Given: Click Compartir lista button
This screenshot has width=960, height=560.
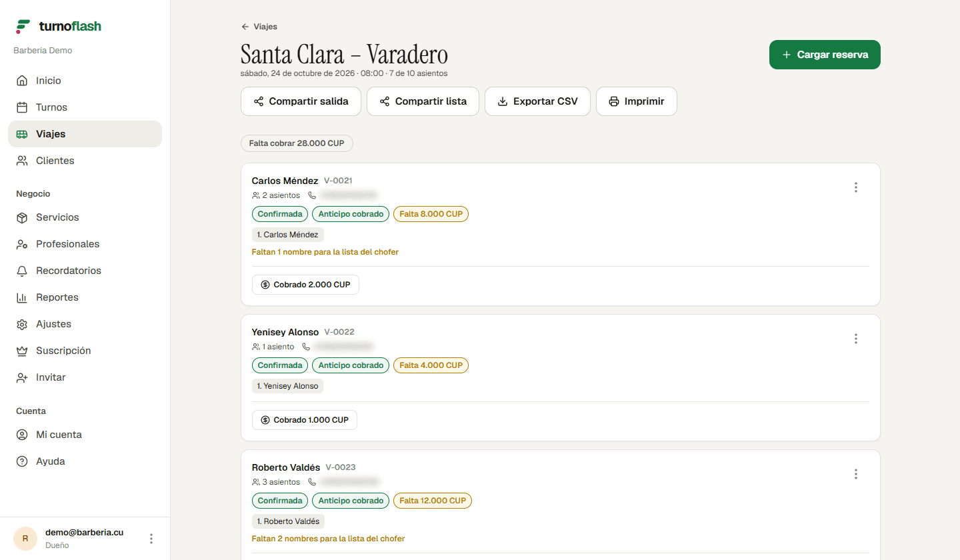Looking at the screenshot, I should [423, 101].
